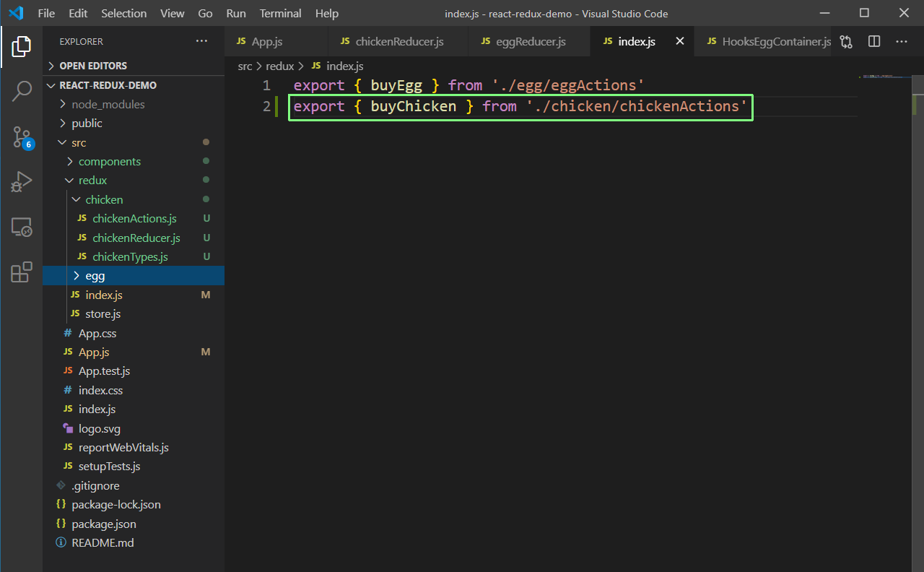The image size is (924, 572).
Task: Open the Selection menu
Action: point(123,13)
